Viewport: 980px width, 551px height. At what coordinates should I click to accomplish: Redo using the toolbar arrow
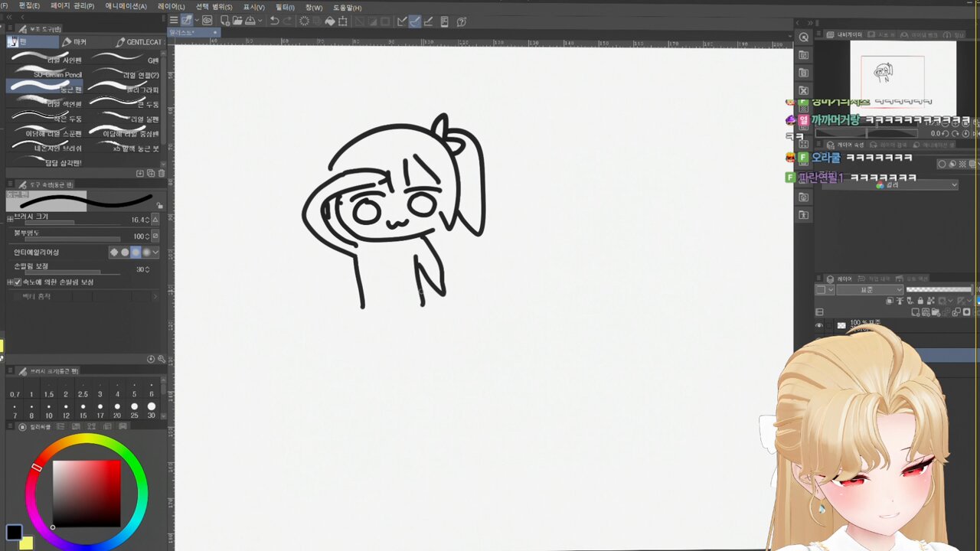pos(288,21)
